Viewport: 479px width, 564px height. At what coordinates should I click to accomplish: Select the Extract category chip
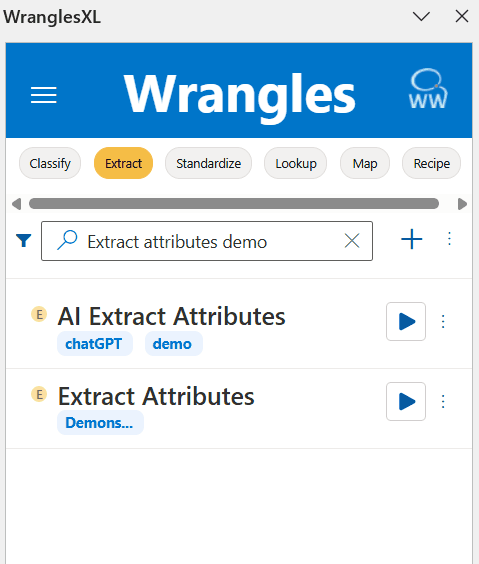pos(123,163)
